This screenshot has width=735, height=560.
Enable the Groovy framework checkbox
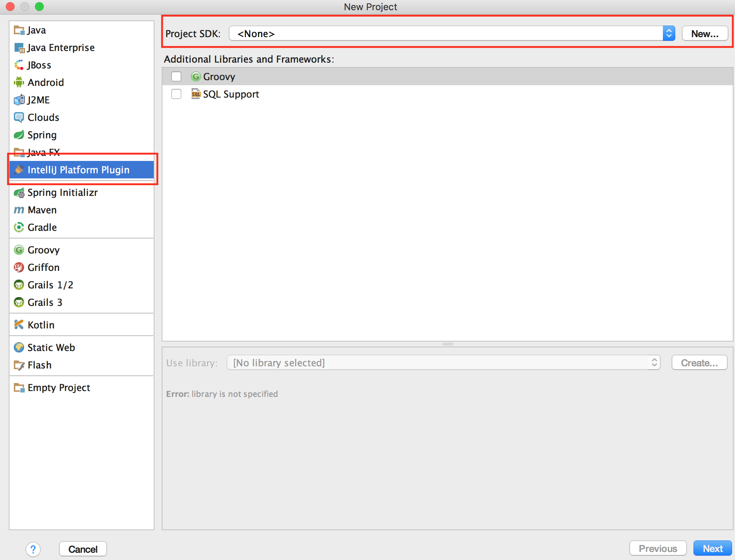pos(176,76)
